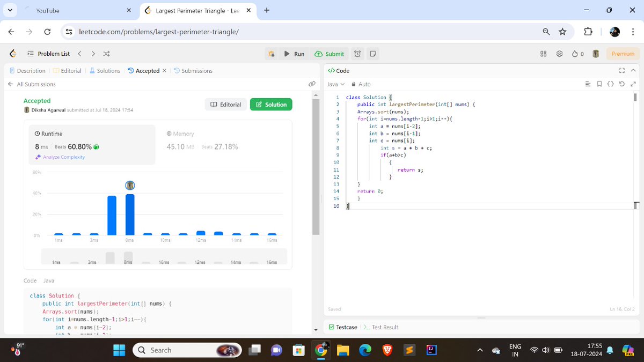Pick a random problem with shuffle icon
The height and width of the screenshot is (362, 644).
click(x=106, y=54)
